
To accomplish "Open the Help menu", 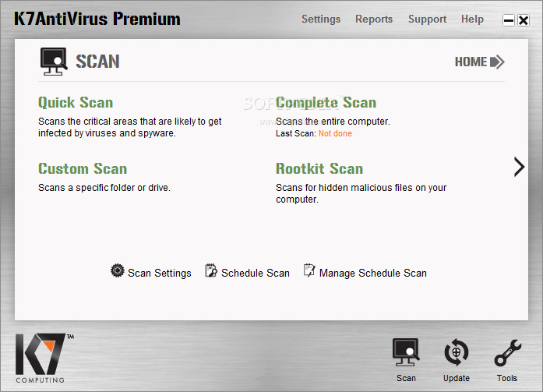I will click(x=472, y=19).
